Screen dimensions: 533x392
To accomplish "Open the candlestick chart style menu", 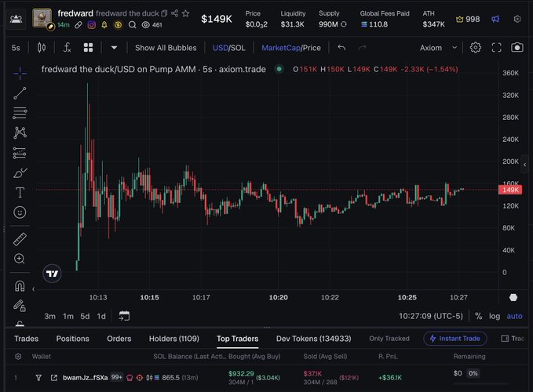I will (42, 48).
